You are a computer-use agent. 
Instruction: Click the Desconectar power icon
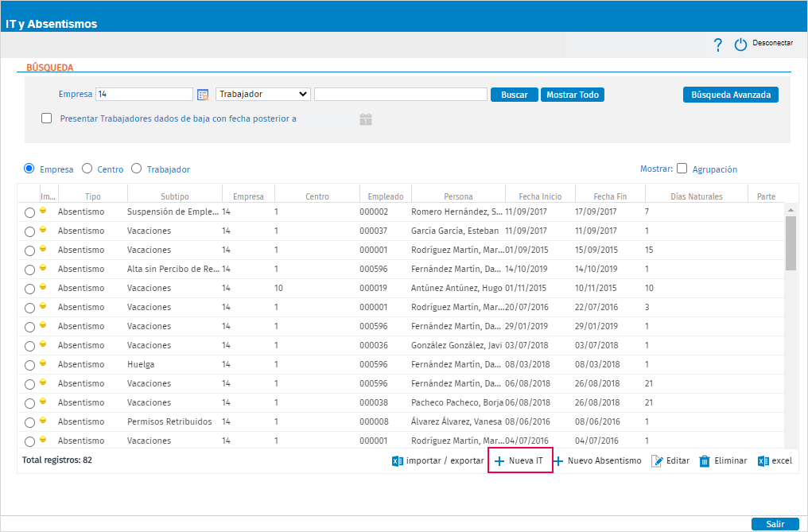[740, 45]
